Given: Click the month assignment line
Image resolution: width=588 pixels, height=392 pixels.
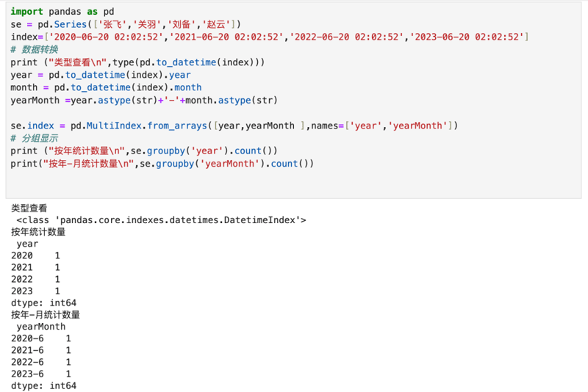Looking at the screenshot, I should tap(106, 87).
